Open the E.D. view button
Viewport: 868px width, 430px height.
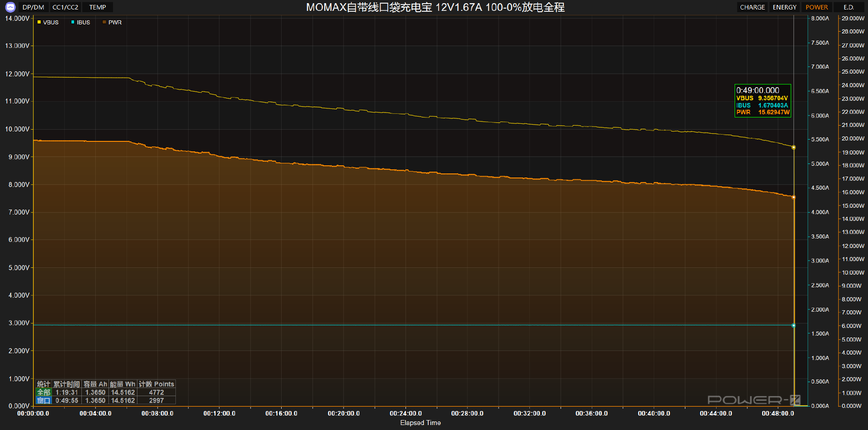tap(849, 7)
